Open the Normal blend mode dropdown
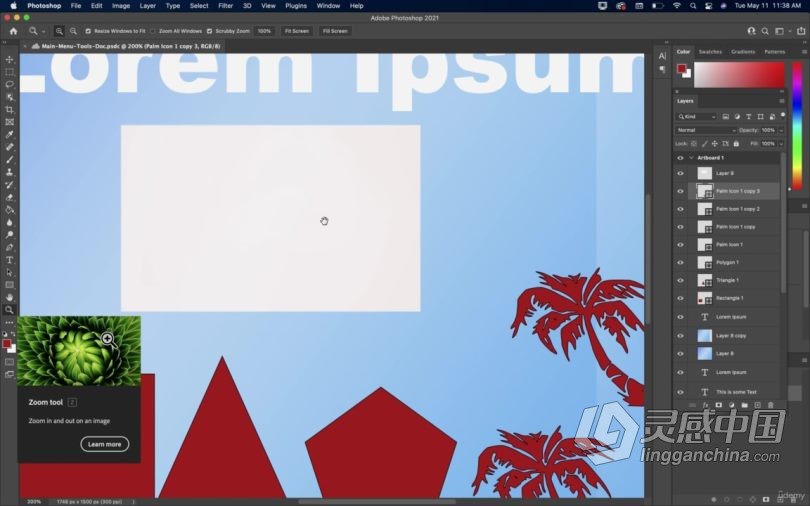This screenshot has height=506, width=810. pyautogui.click(x=706, y=130)
